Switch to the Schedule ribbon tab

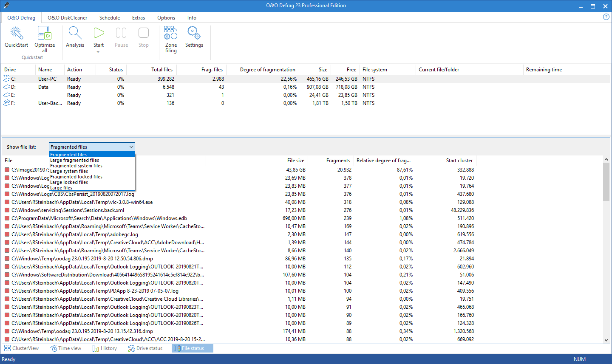tap(110, 18)
